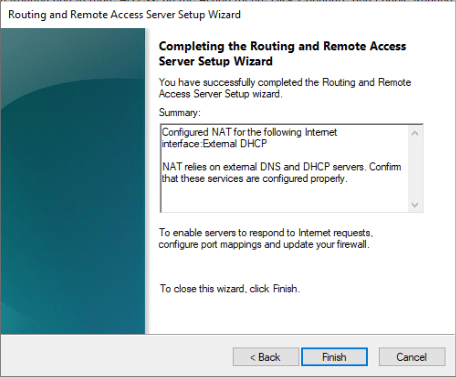The width and height of the screenshot is (456, 377).
Task: Click the 'Summary:' label
Action: pos(180,113)
